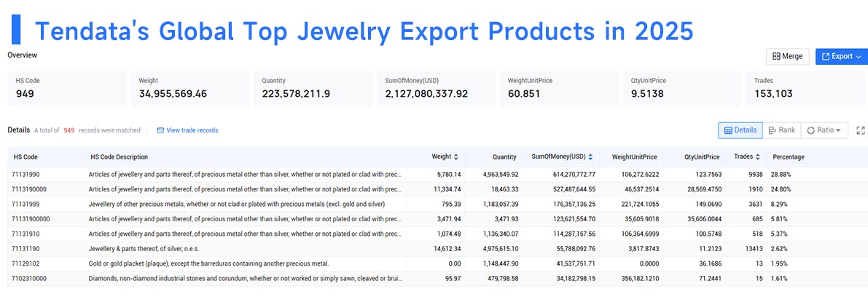Click the red 949 matched records count

tap(69, 130)
